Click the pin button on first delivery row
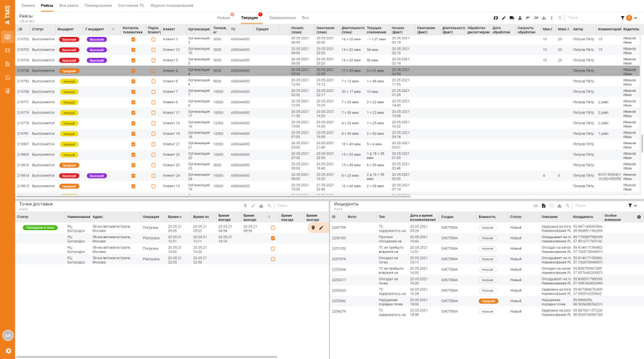The width and height of the screenshot is (644, 359). (x=313, y=228)
